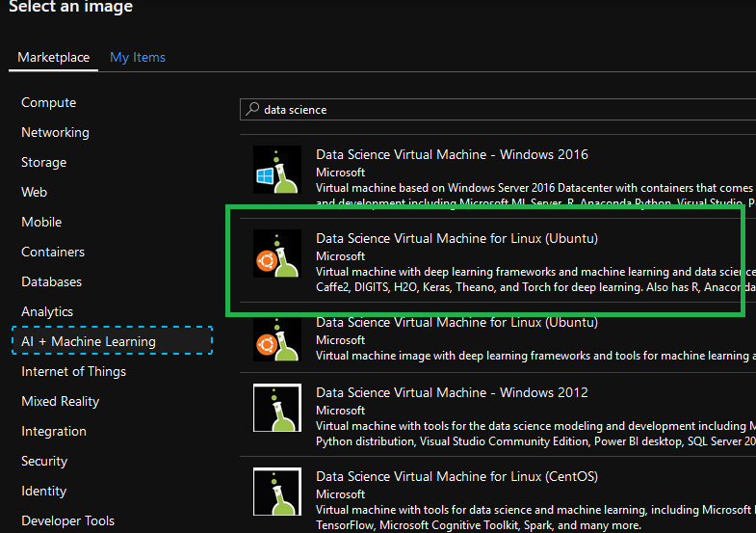Select the Mixed Reality category
This screenshot has width=756, height=533.
[61, 401]
